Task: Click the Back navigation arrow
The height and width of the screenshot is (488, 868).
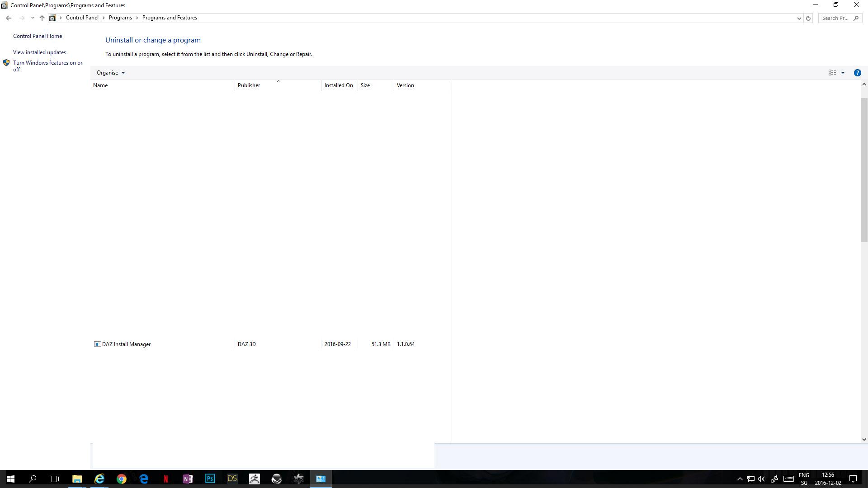Action: pos(9,18)
